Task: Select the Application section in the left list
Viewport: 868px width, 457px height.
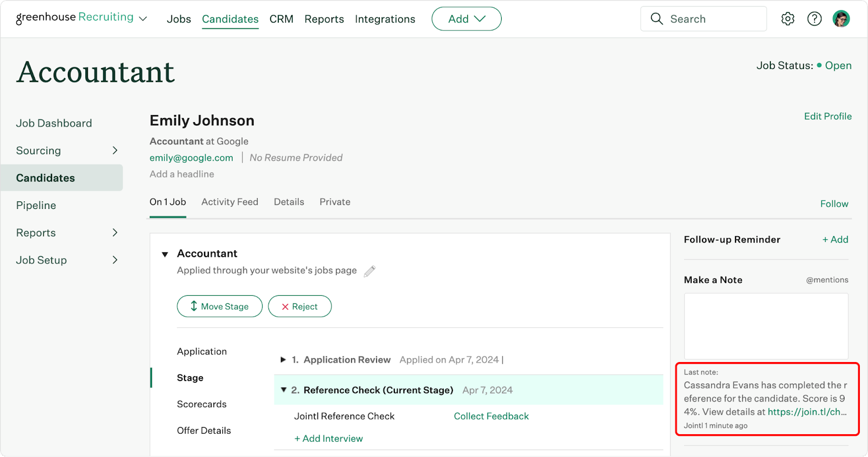Action: pyautogui.click(x=202, y=351)
